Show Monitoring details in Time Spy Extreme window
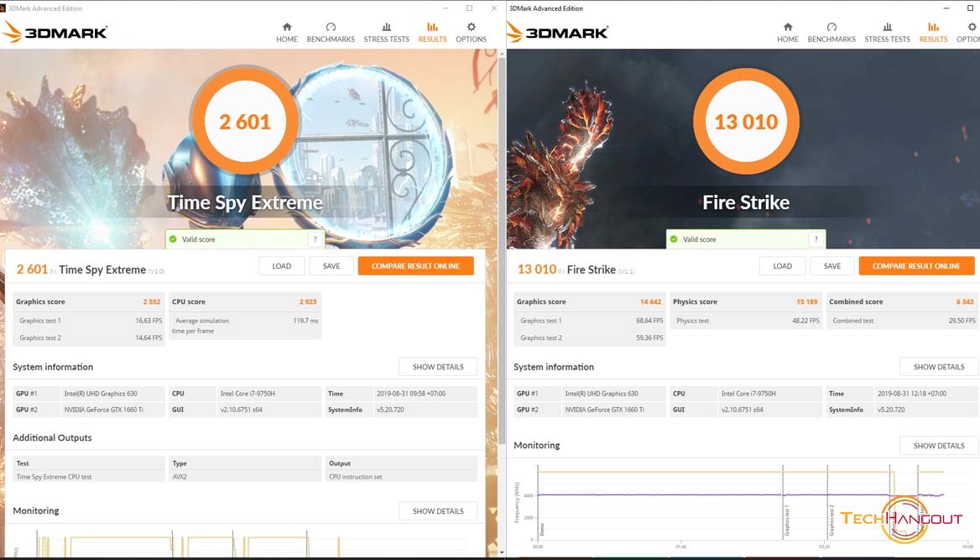Viewport: 980px width, 560px height. point(438,510)
